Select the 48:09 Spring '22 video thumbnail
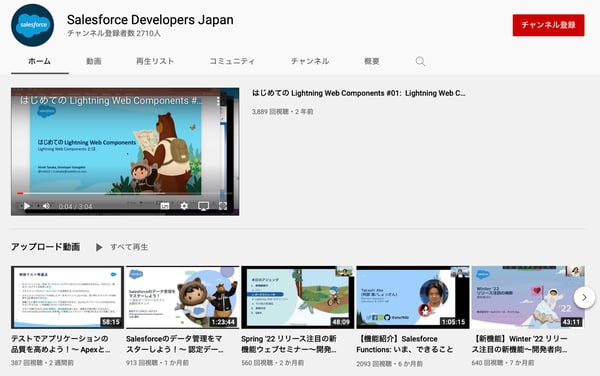Image resolution: width=600 pixels, height=376 pixels. [x=297, y=297]
